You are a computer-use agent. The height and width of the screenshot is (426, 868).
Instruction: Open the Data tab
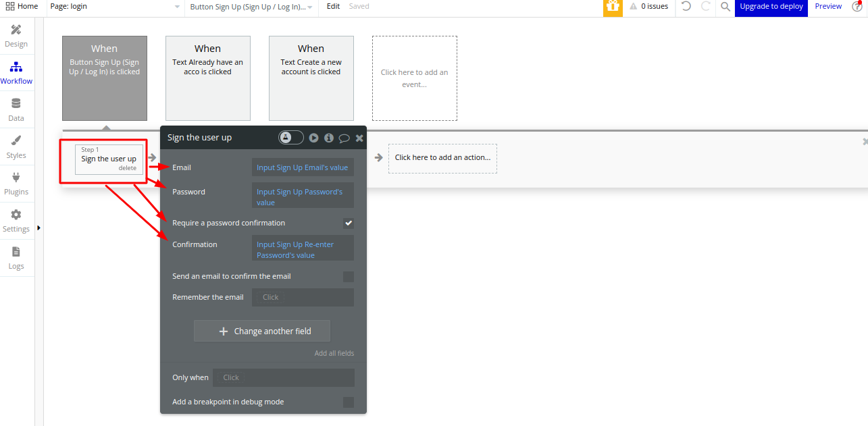[x=16, y=110]
